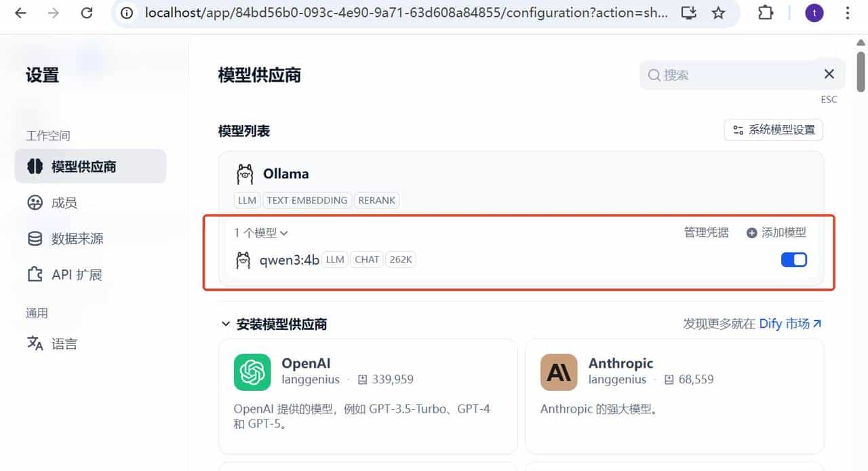Click the Ollama llama logo in the header
The height and width of the screenshot is (471, 868).
pyautogui.click(x=245, y=174)
